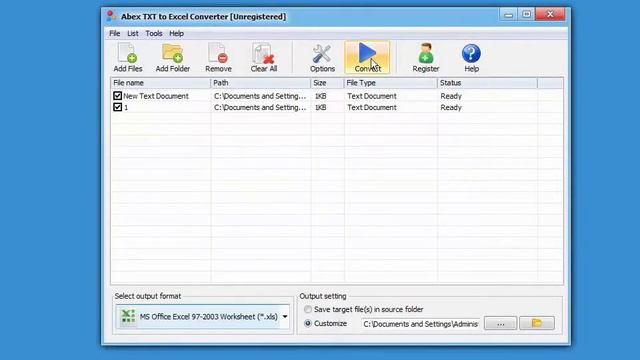The width and height of the screenshot is (640, 360).
Task: Select the file named 1
Action: pyautogui.click(x=126, y=107)
